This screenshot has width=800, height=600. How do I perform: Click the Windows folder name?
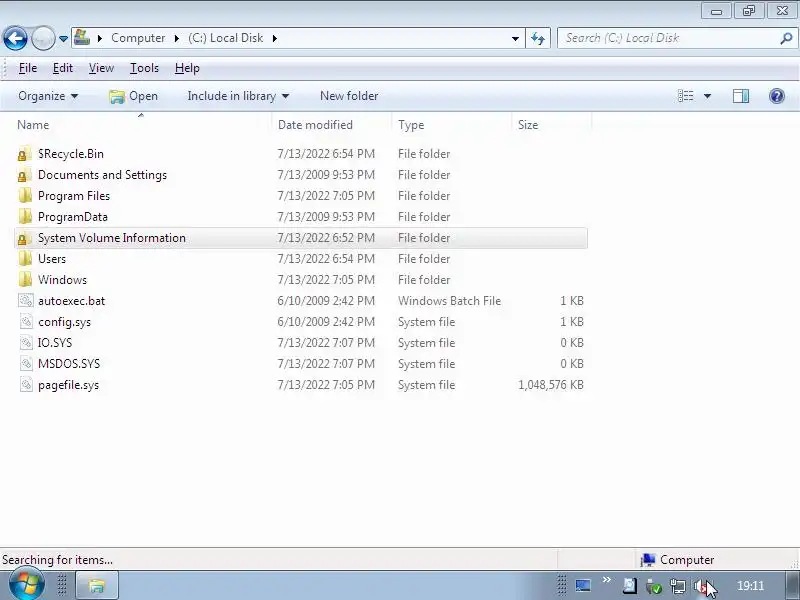tap(62, 280)
